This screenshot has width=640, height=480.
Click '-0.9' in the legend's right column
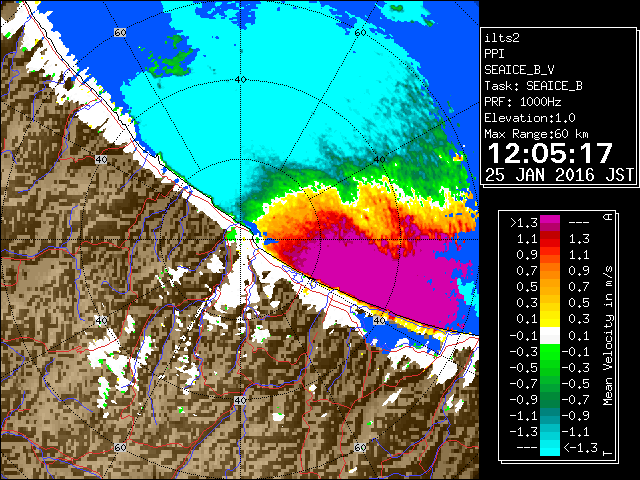pos(576,416)
